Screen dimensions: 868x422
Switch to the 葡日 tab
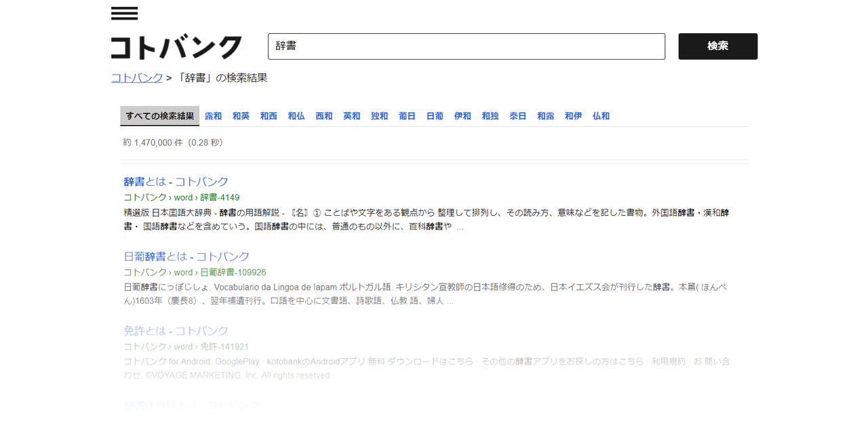pyautogui.click(x=407, y=116)
